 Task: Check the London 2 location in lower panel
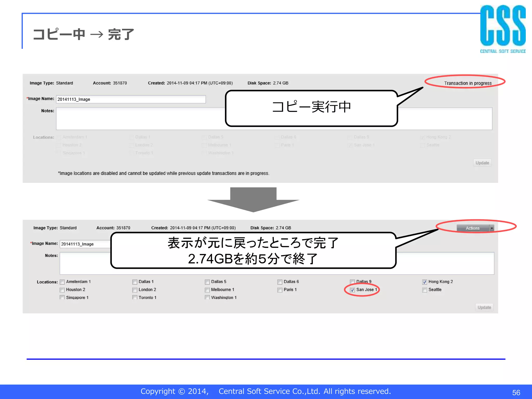[135, 290]
